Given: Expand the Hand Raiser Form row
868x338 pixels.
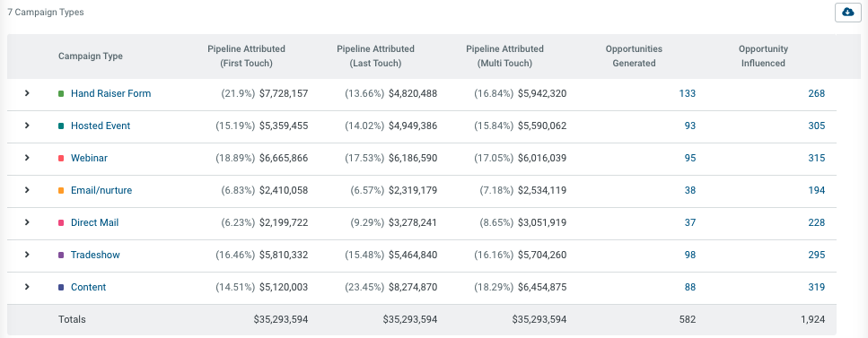Looking at the screenshot, I should (x=27, y=93).
